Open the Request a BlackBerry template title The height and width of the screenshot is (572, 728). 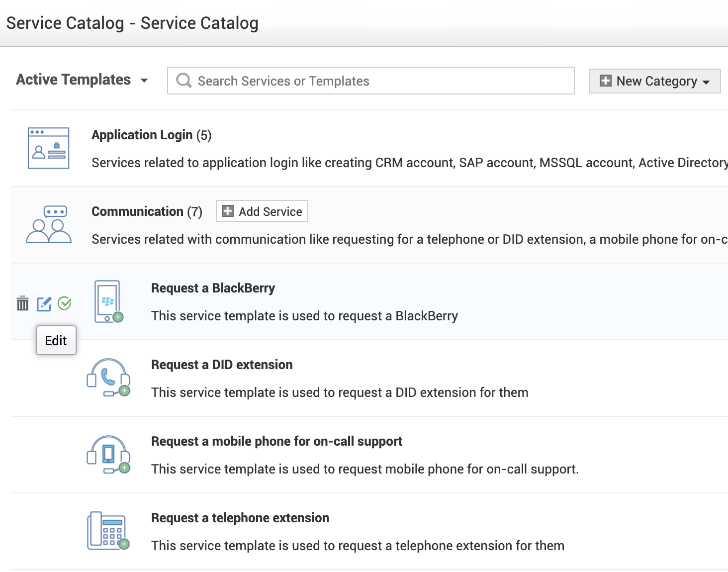tap(213, 288)
